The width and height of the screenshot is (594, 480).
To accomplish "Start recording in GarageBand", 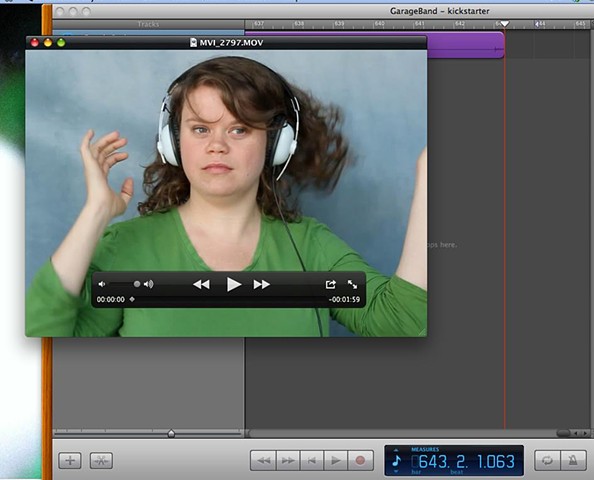I will (x=360, y=461).
